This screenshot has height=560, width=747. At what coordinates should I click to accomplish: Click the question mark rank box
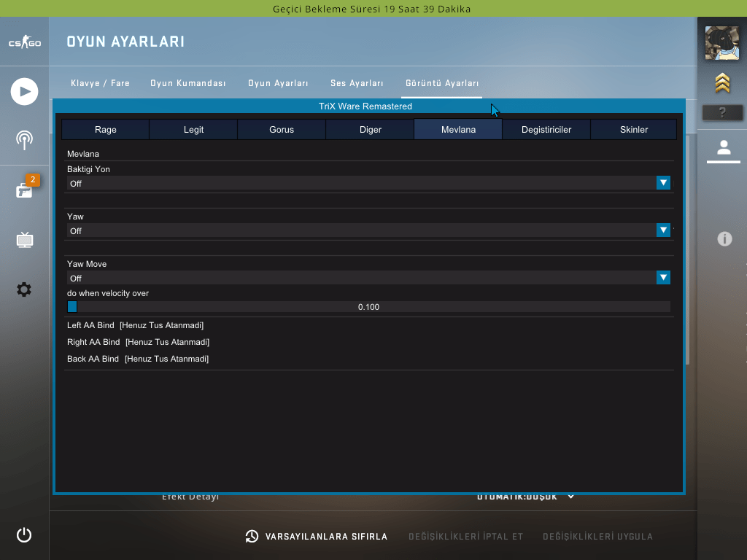(x=722, y=112)
